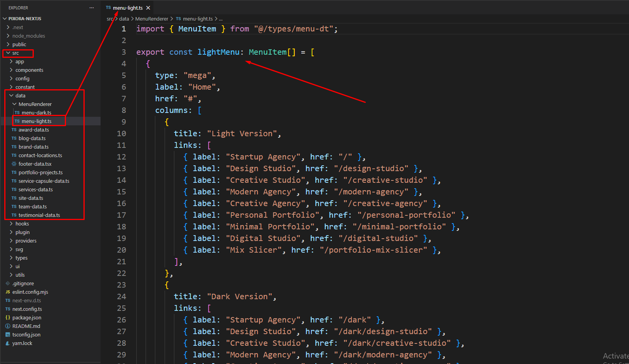
Task: Expand the constant folder
Action: (25, 87)
